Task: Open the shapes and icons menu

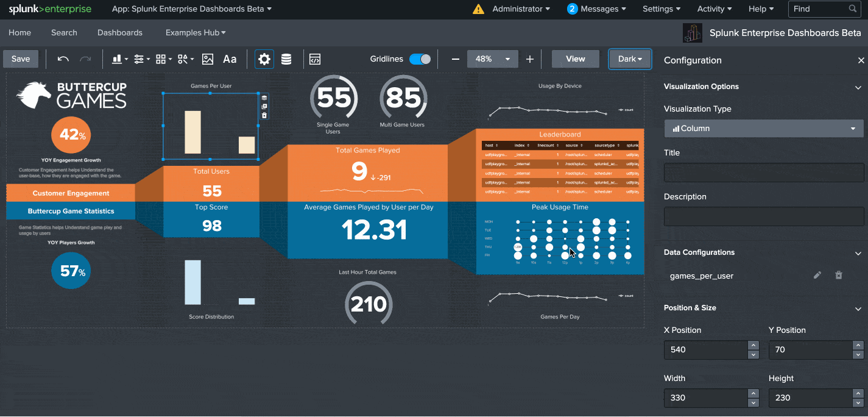Action: (x=186, y=59)
